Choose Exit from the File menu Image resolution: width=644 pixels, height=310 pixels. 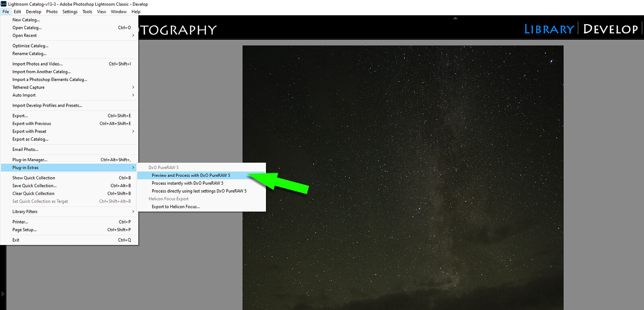[x=69, y=240]
